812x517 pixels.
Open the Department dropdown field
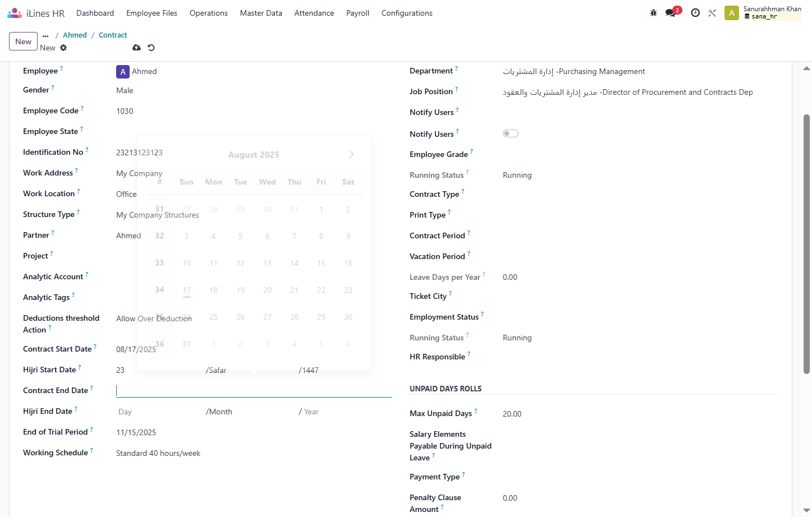[640, 71]
